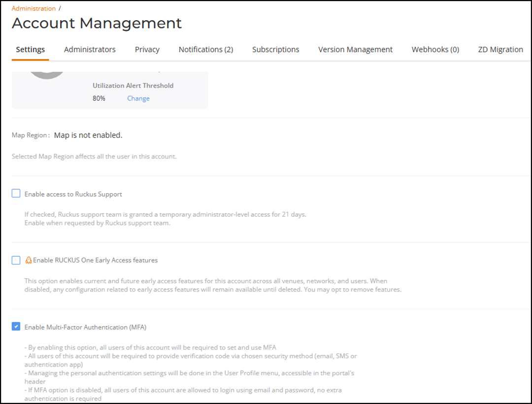Image resolution: width=532 pixels, height=404 pixels.
Task: Click 'Enable access to Ruckus Support' label
Action: (73, 195)
